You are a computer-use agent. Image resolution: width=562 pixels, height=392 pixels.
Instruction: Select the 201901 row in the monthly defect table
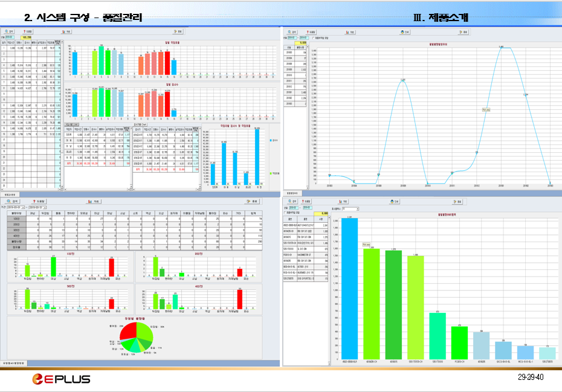pos(295,92)
